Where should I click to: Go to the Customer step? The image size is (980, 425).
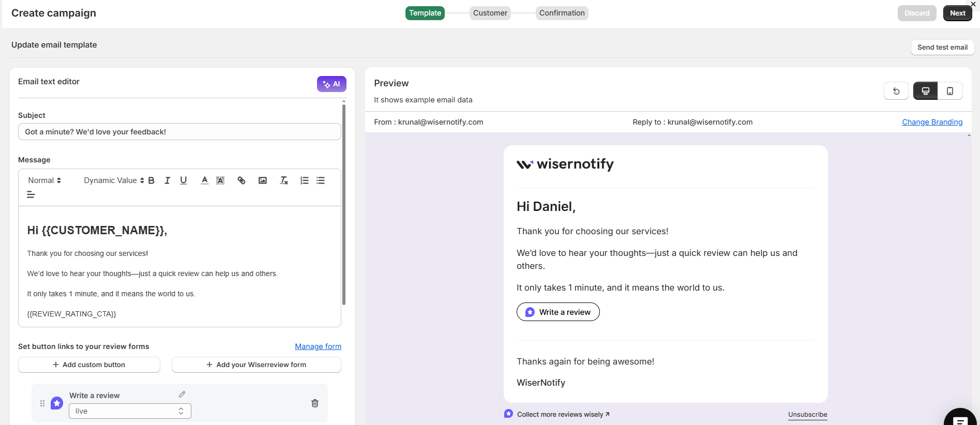tap(490, 13)
